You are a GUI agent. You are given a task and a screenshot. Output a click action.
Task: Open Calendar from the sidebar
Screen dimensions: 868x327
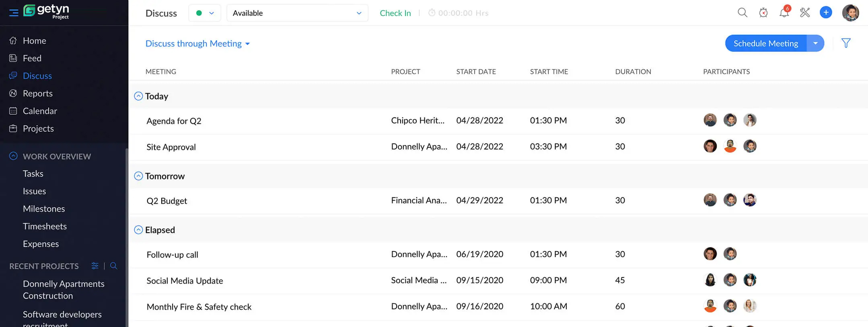tap(40, 111)
